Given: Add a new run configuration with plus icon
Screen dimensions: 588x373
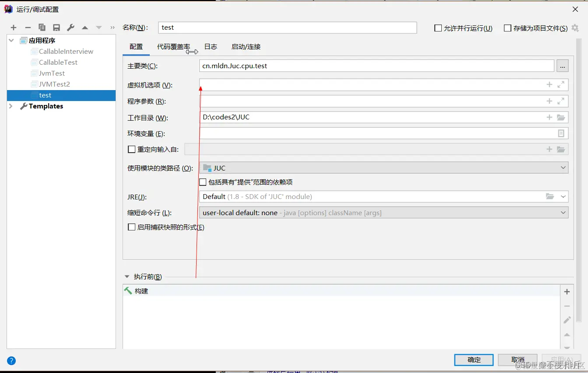Looking at the screenshot, I should (x=14, y=28).
